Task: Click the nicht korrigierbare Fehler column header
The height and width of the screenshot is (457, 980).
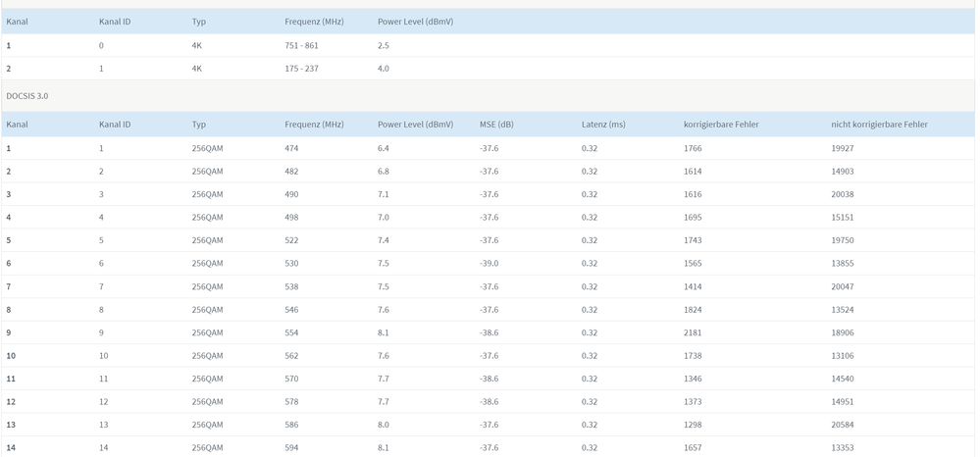Action: tap(878, 125)
